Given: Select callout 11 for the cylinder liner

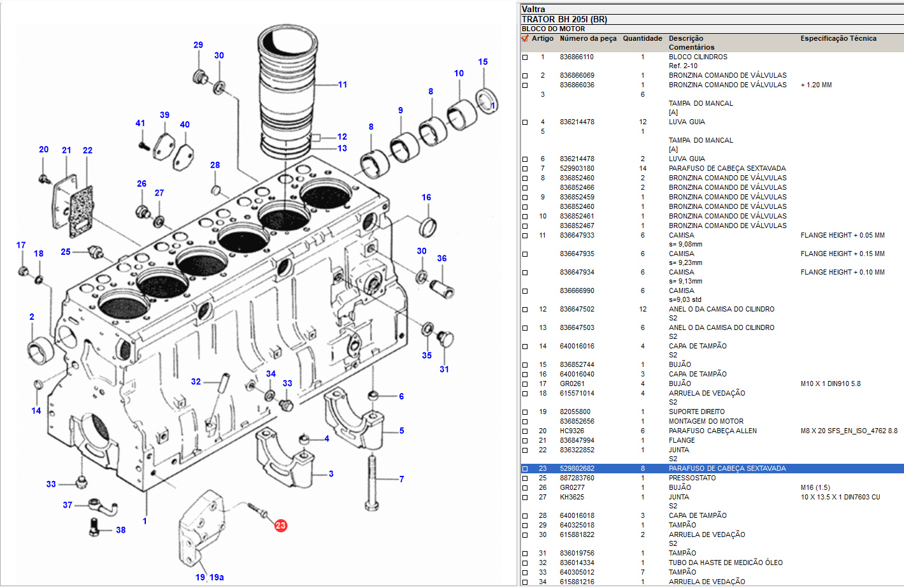Looking at the screenshot, I should (x=342, y=85).
